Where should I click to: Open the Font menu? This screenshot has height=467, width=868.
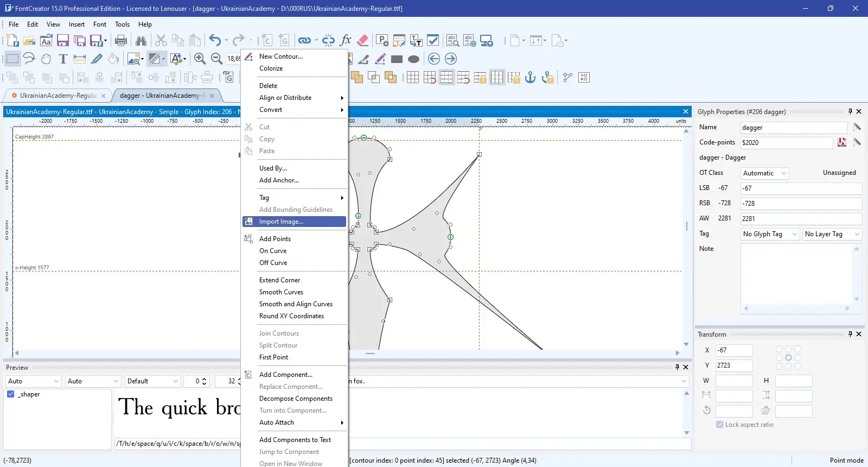100,24
